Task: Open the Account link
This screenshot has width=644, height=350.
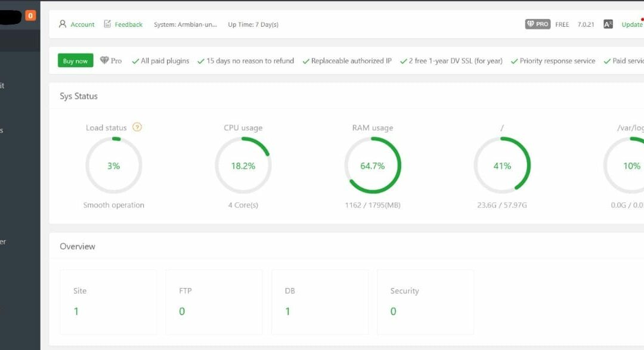Action: point(82,24)
